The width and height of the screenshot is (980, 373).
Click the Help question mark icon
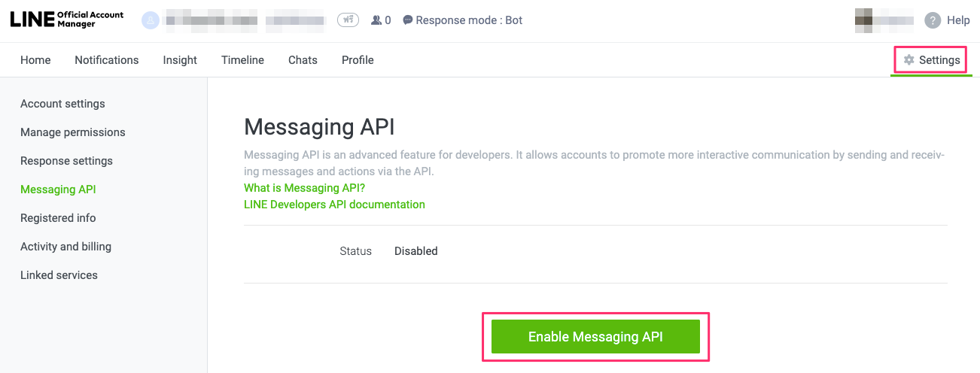pyautogui.click(x=933, y=20)
